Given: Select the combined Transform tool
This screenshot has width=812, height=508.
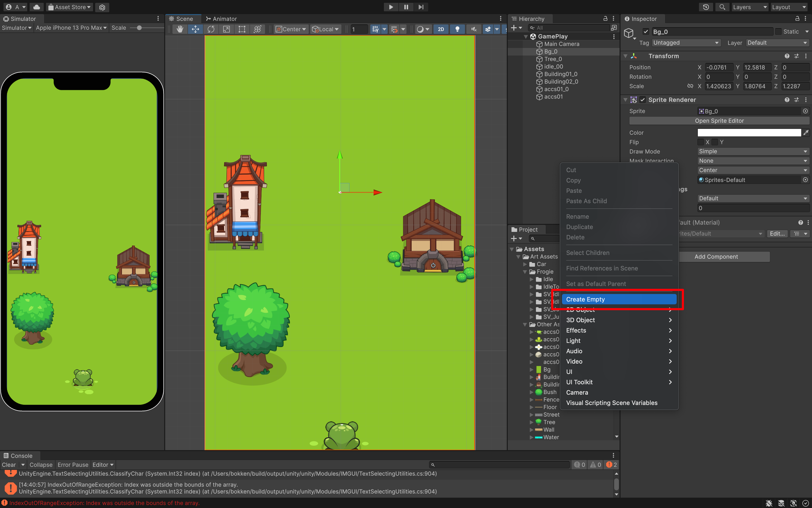Looking at the screenshot, I should tap(257, 29).
